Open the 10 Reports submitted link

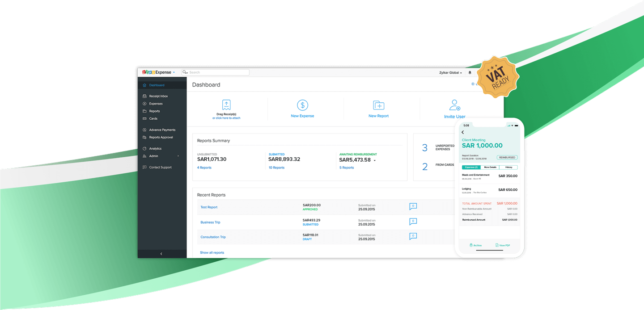point(276,168)
